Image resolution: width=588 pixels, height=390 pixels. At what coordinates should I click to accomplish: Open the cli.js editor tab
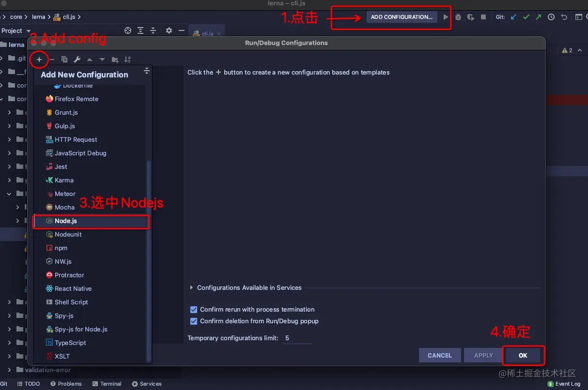click(x=207, y=33)
